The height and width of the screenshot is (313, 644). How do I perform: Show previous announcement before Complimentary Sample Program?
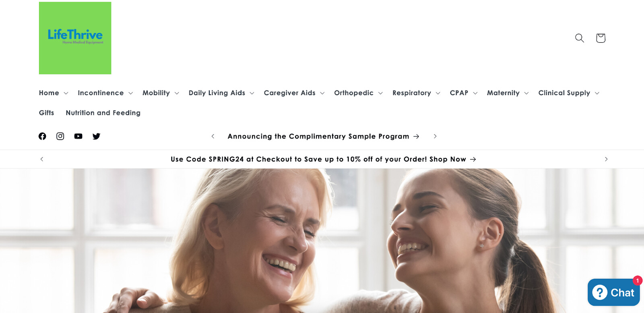click(x=213, y=136)
